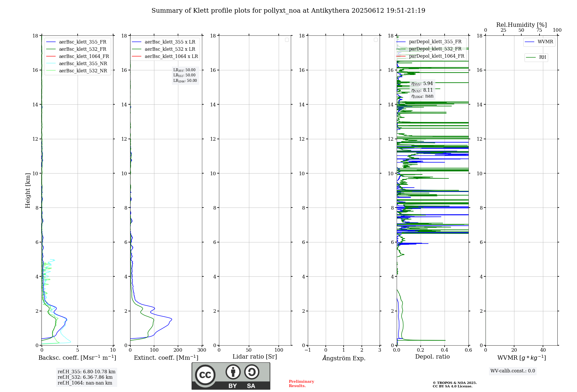
Task: Click the TROPOS & NOA 2025 copyright text
Action: 455,383
